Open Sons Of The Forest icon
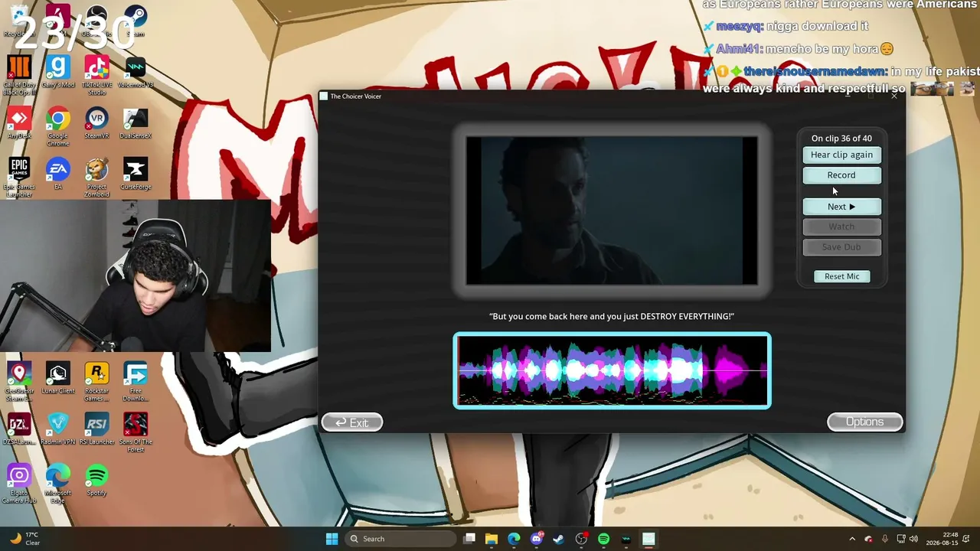Image resolution: width=980 pixels, height=551 pixels. pos(136,432)
